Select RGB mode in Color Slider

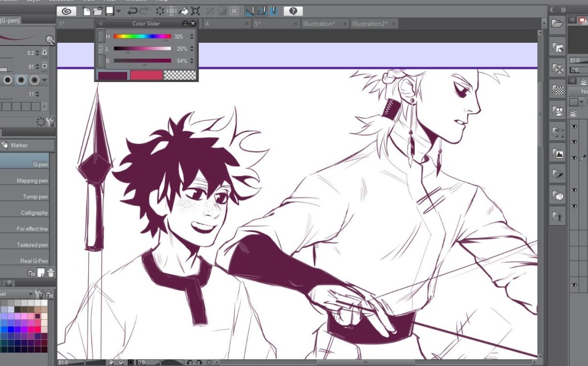(x=100, y=36)
